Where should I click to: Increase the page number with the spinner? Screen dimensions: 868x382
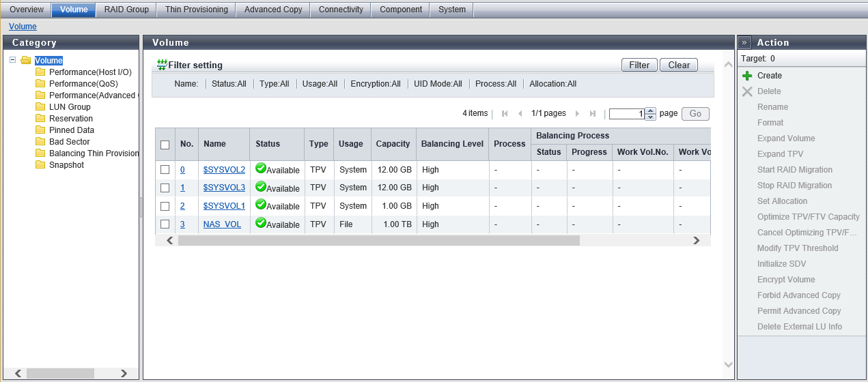click(651, 111)
